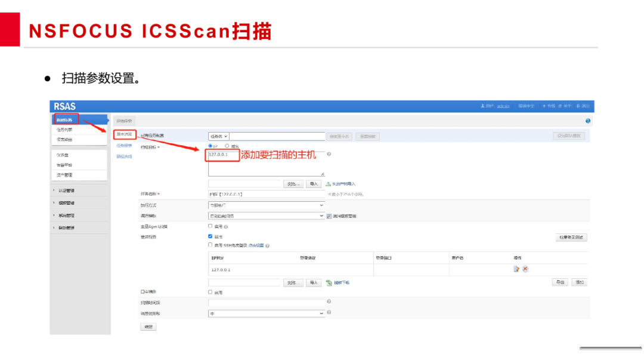644x363 pixels.
Task: Click the edit icon in the 127.0.0.1 row
Action: point(516,269)
